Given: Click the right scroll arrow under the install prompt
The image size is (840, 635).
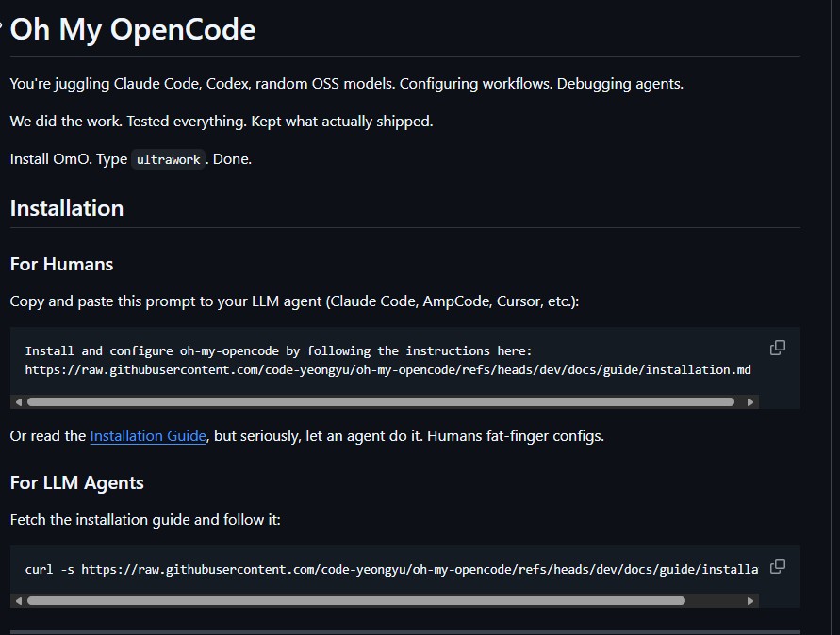Looking at the screenshot, I should 750,401.
